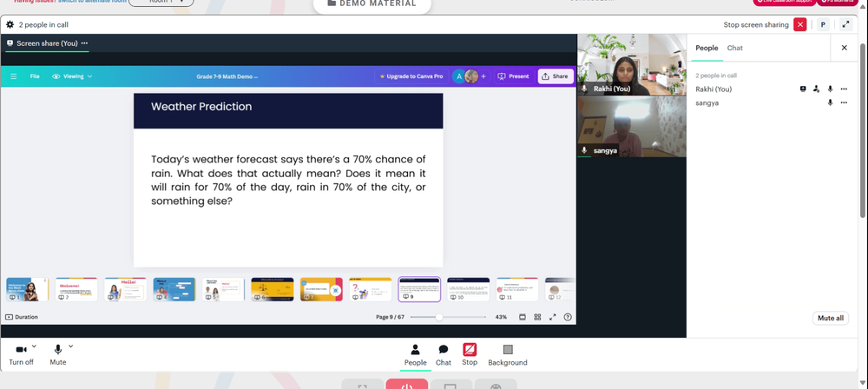868x389 pixels.
Task: Close the People side panel
Action: point(845,48)
